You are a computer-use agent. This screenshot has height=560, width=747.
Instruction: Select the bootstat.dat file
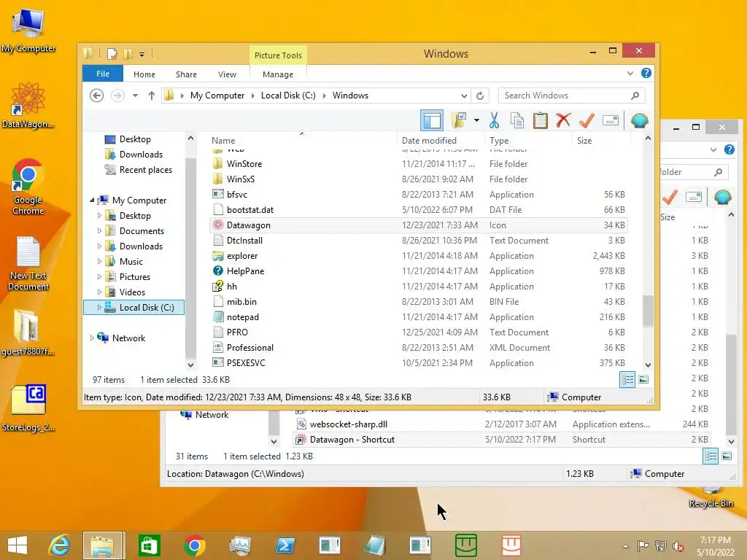click(x=418, y=210)
